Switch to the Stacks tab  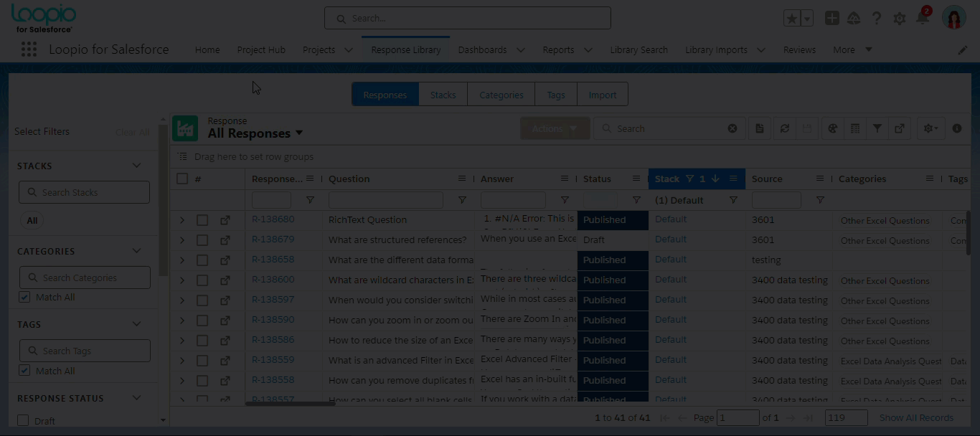443,95
